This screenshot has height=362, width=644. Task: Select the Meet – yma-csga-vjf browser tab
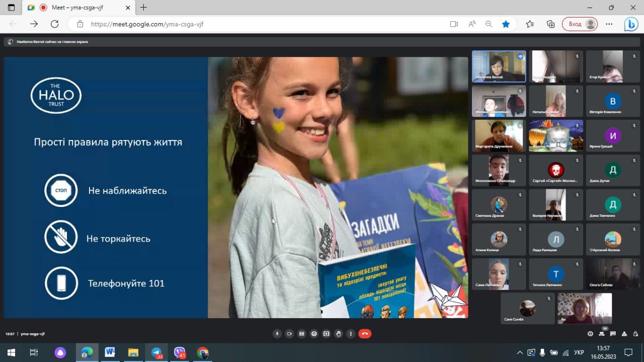(x=78, y=8)
